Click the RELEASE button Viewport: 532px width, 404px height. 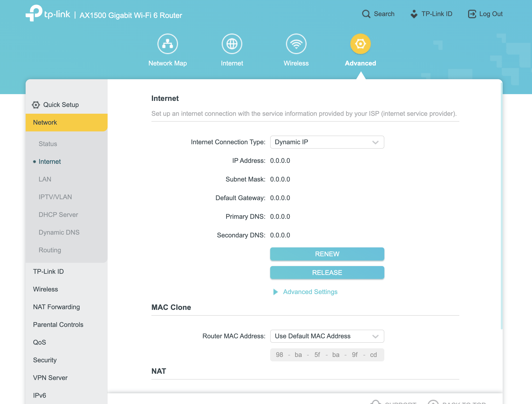327,273
